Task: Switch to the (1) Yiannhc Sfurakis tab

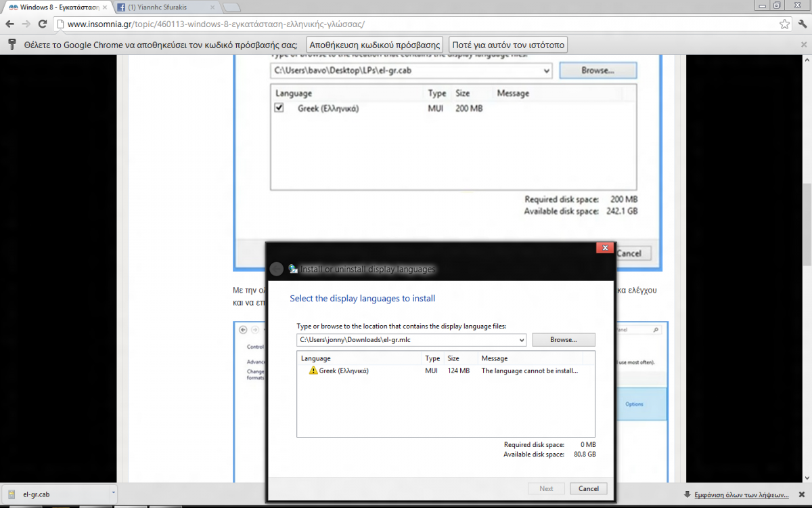Action: 166,7
